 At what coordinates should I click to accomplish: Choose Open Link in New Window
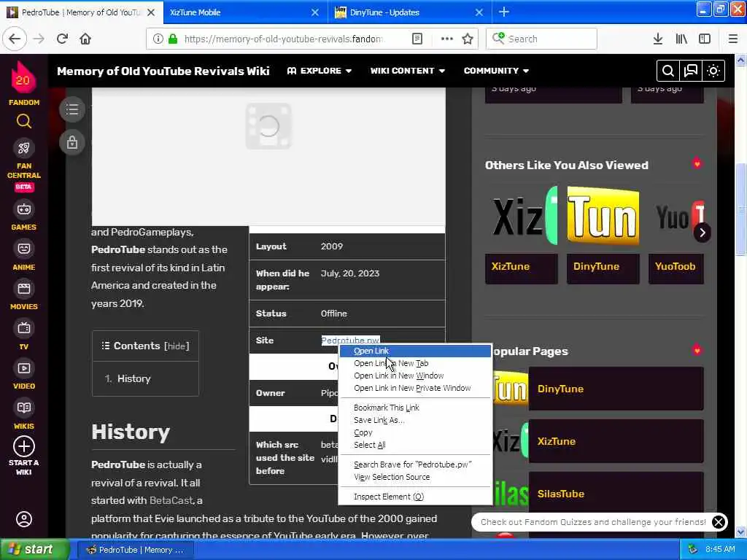(415, 376)
